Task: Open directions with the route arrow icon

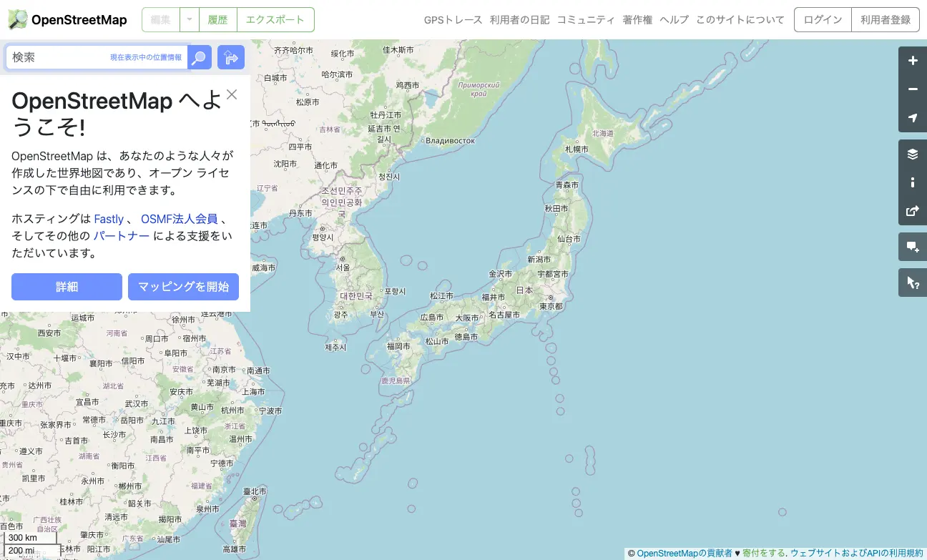Action: [230, 57]
